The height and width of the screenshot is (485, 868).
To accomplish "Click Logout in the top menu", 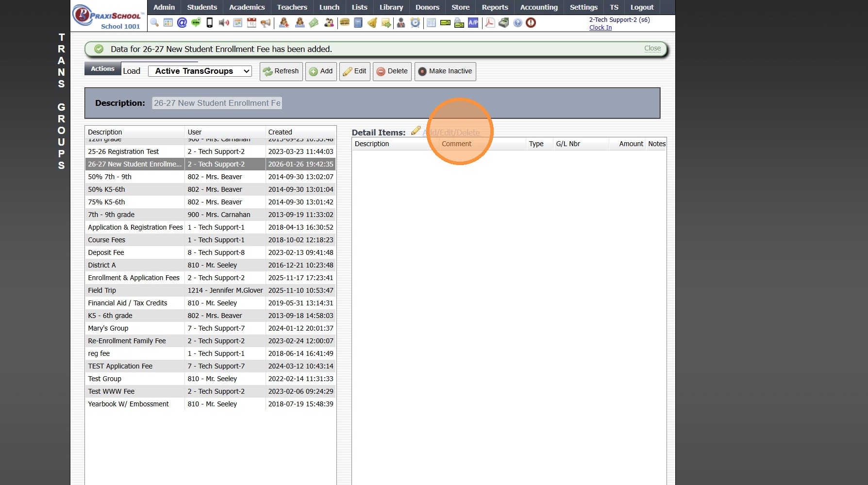I will [x=642, y=7].
